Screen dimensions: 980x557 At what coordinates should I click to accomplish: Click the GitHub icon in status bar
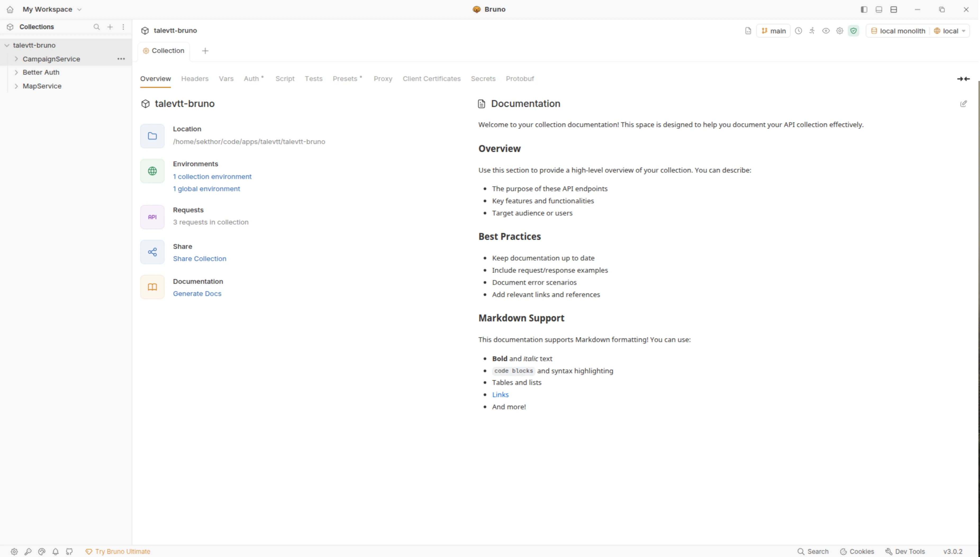tap(69, 551)
